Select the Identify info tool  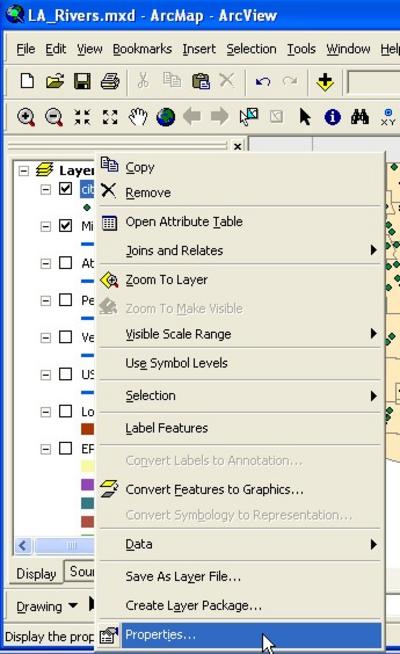click(x=332, y=117)
